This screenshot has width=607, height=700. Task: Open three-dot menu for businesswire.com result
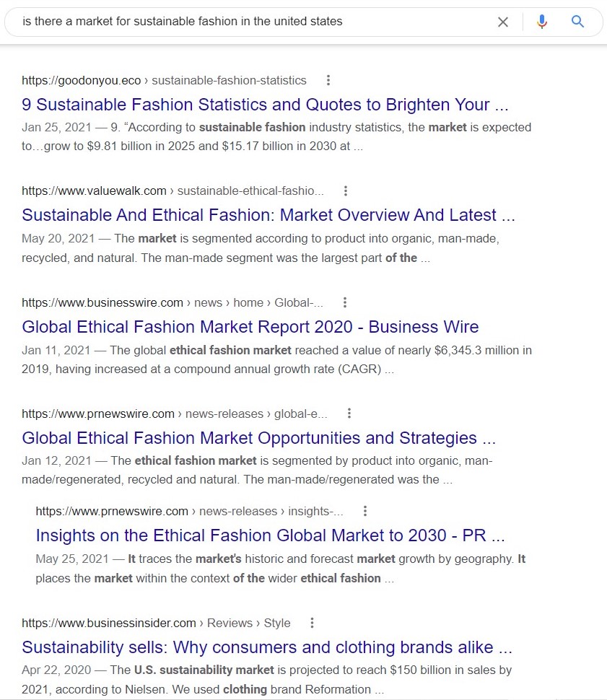pyautogui.click(x=345, y=302)
